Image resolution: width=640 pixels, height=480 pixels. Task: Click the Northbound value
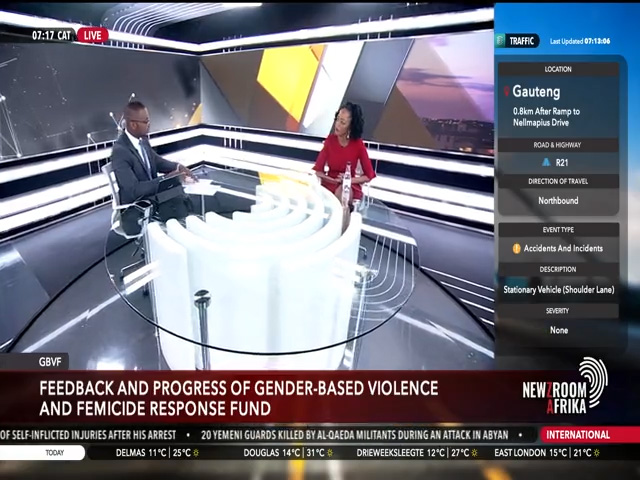(558, 200)
